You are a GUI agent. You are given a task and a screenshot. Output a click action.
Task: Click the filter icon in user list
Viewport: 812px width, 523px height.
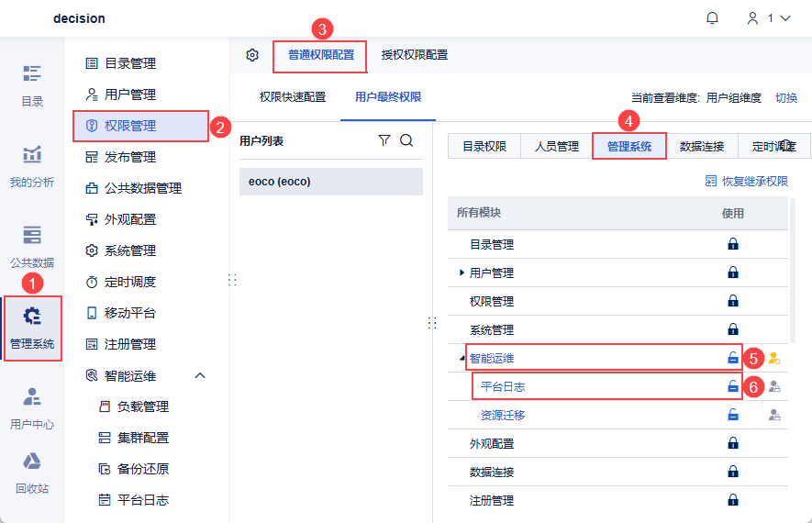(384, 140)
